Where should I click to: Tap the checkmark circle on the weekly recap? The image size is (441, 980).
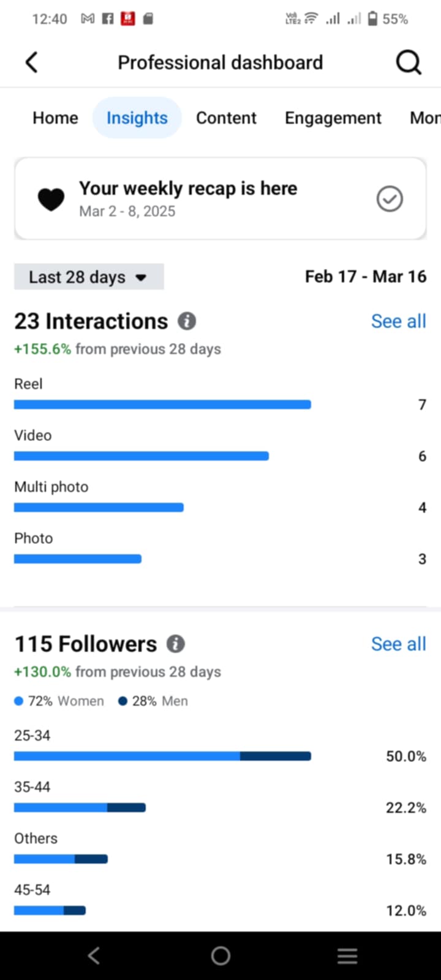(x=390, y=198)
